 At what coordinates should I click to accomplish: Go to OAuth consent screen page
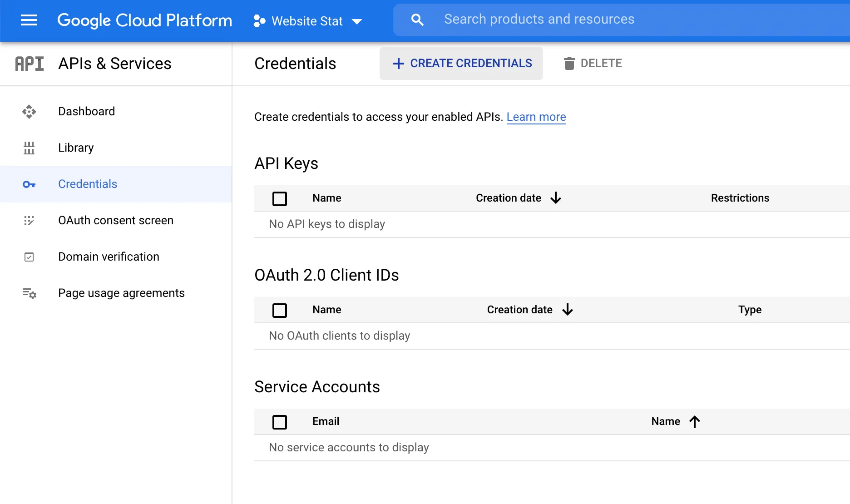(x=116, y=220)
